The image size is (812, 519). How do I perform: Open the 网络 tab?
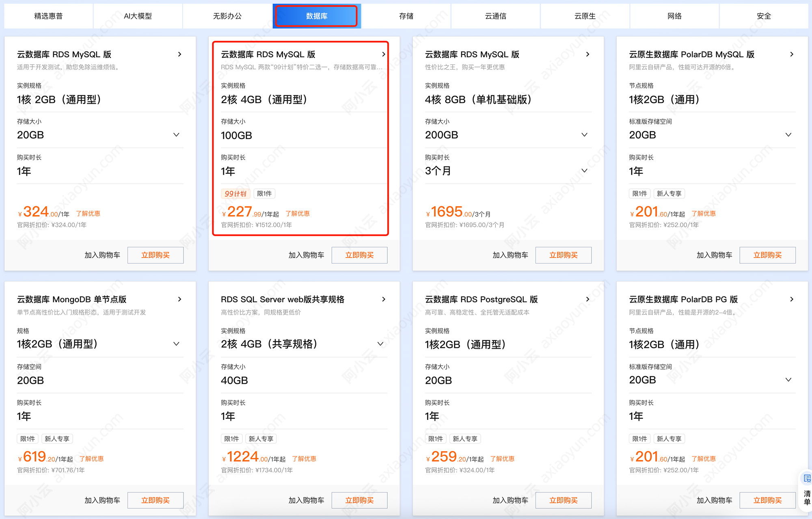(674, 16)
